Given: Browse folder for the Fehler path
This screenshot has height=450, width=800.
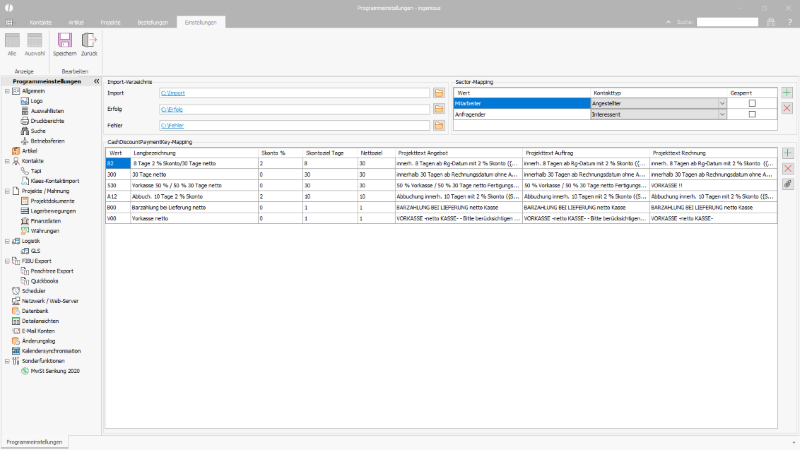Looking at the screenshot, I should tap(439, 125).
